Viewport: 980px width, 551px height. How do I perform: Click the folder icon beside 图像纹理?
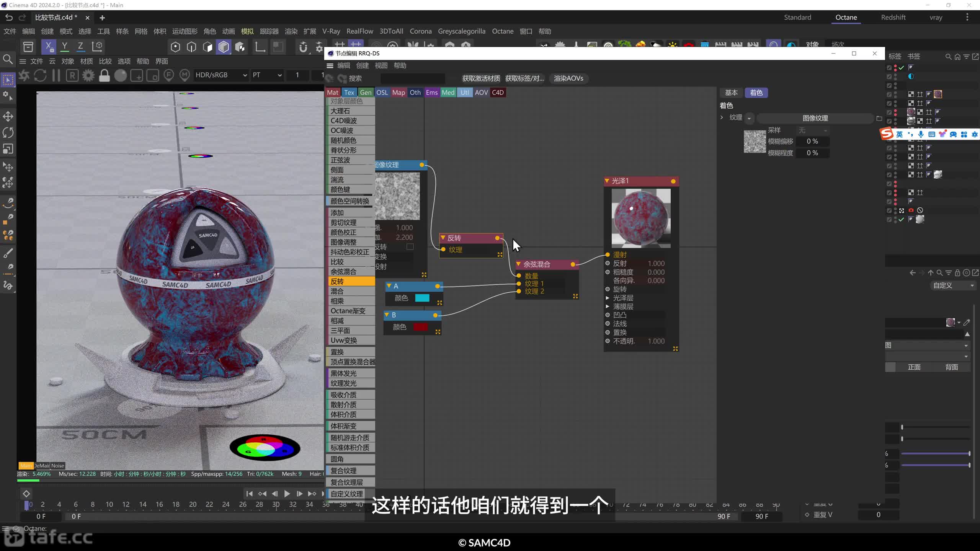(x=879, y=118)
